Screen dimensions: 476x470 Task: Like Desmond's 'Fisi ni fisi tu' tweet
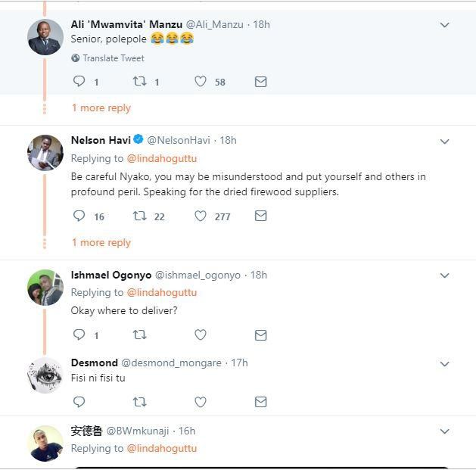(x=201, y=402)
